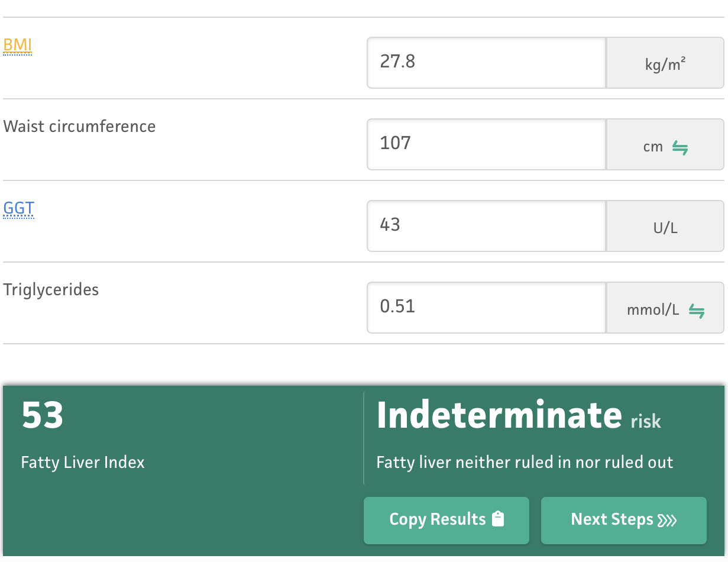The width and height of the screenshot is (728, 562).
Task: Copy the Fatty Liver Index results
Action: coord(446,520)
